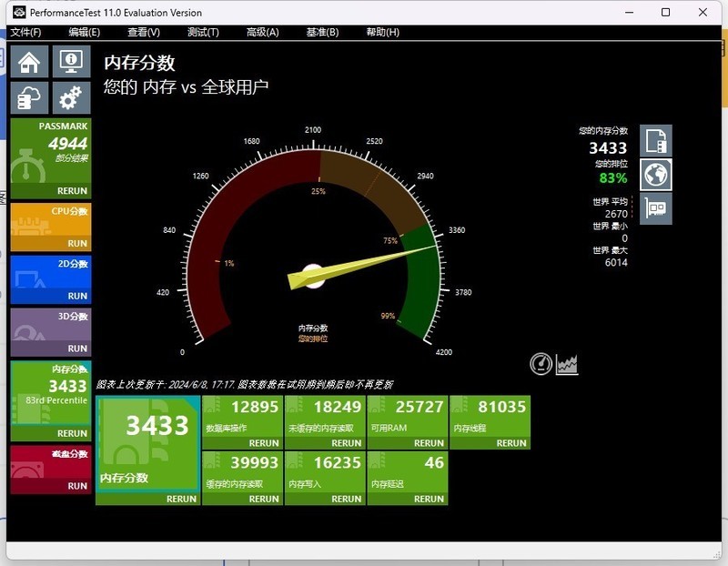Rerun the 内存延迟 test tile

pyautogui.click(x=429, y=499)
